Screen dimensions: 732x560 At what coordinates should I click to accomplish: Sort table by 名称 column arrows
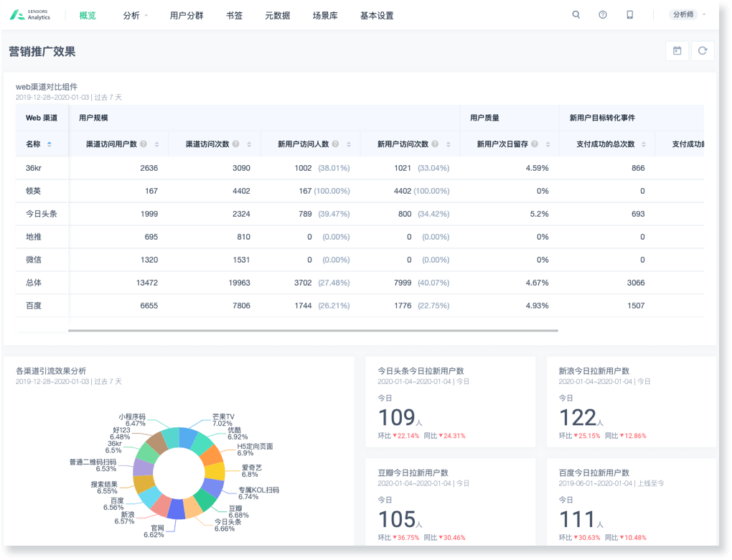click(x=50, y=144)
